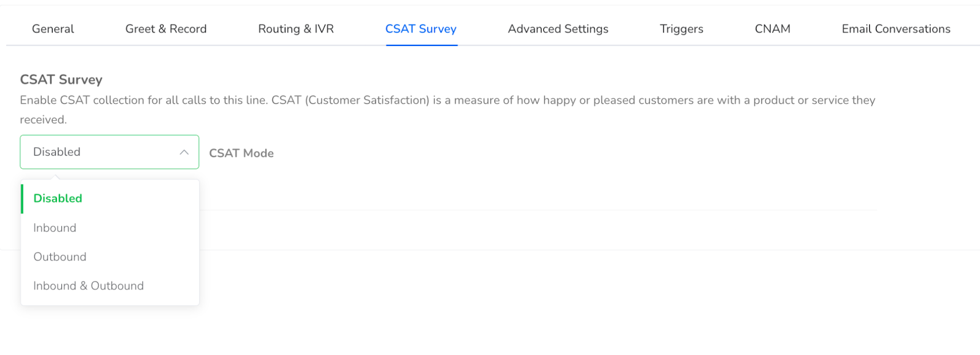View the Email Conversations tab

tap(896, 29)
